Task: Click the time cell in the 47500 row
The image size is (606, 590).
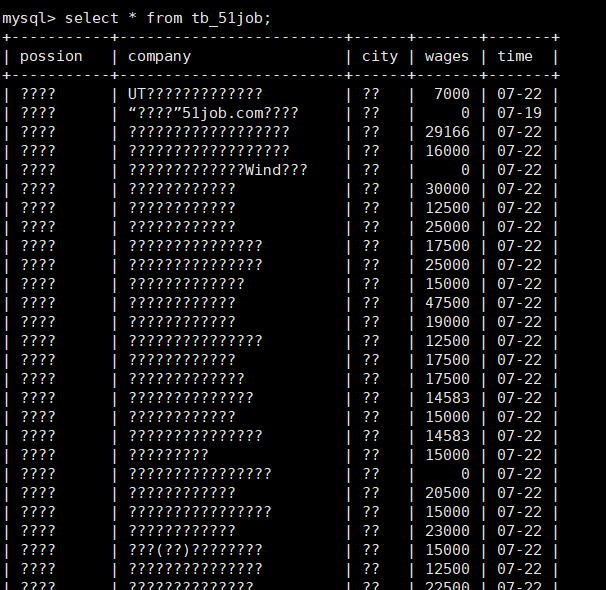Action: point(519,303)
